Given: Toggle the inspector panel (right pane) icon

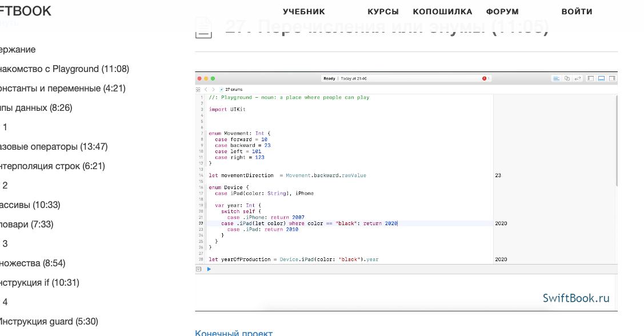Looking at the screenshot, I should click(x=612, y=78).
